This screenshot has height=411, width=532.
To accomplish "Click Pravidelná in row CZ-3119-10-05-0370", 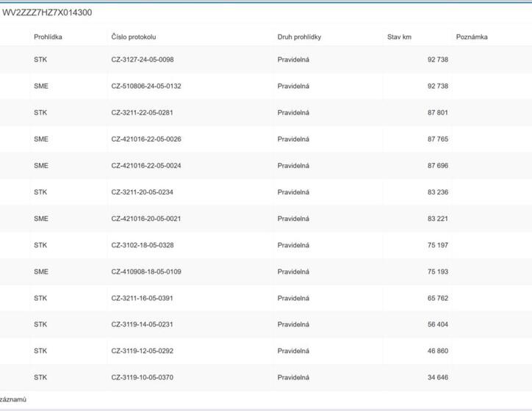I will (x=293, y=377).
